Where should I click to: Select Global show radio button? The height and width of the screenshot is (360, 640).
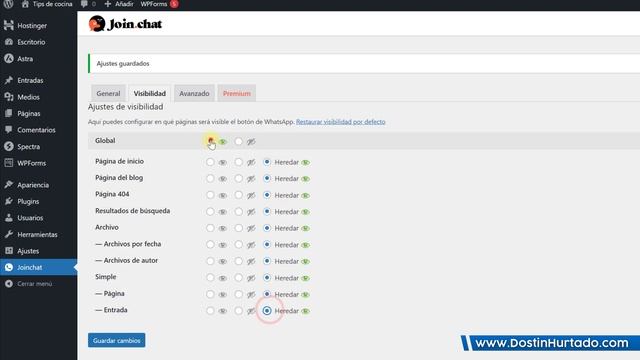point(210,141)
